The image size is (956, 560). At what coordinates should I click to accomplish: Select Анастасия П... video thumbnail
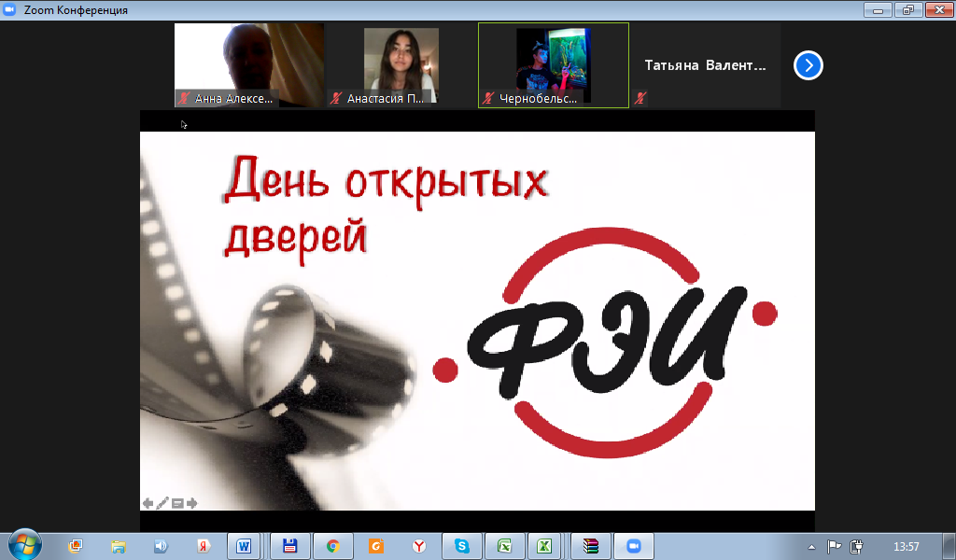click(x=401, y=65)
